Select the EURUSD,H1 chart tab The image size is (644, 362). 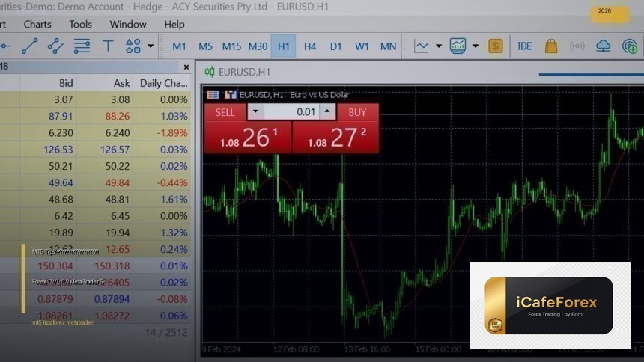click(238, 72)
